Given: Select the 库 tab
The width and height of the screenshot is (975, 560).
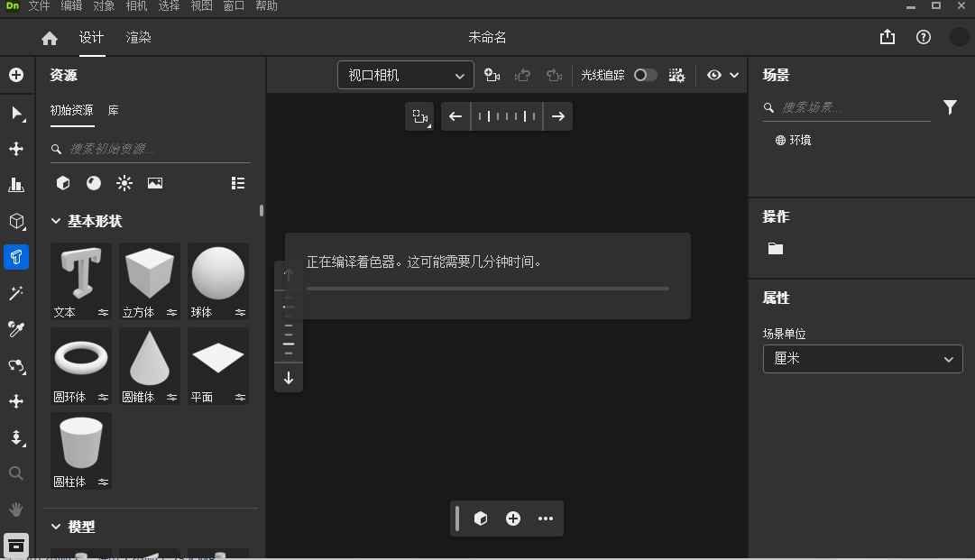Looking at the screenshot, I should coord(113,110).
